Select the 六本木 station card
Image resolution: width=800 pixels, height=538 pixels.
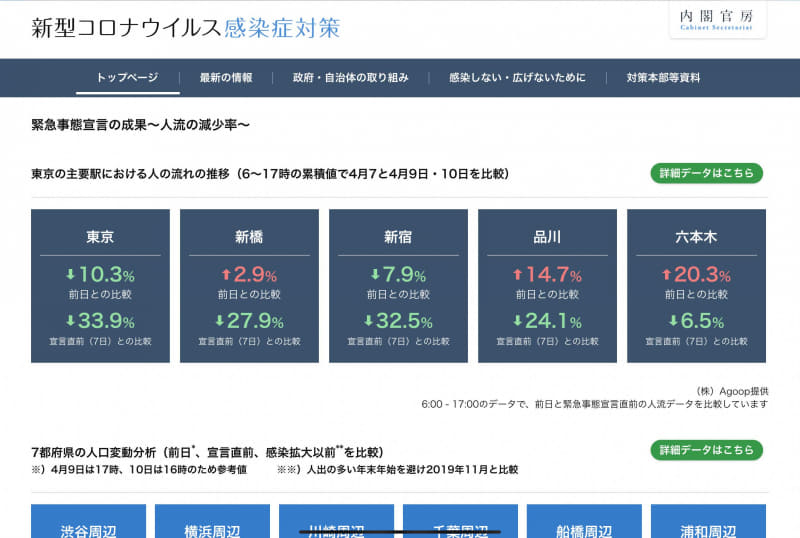696,286
